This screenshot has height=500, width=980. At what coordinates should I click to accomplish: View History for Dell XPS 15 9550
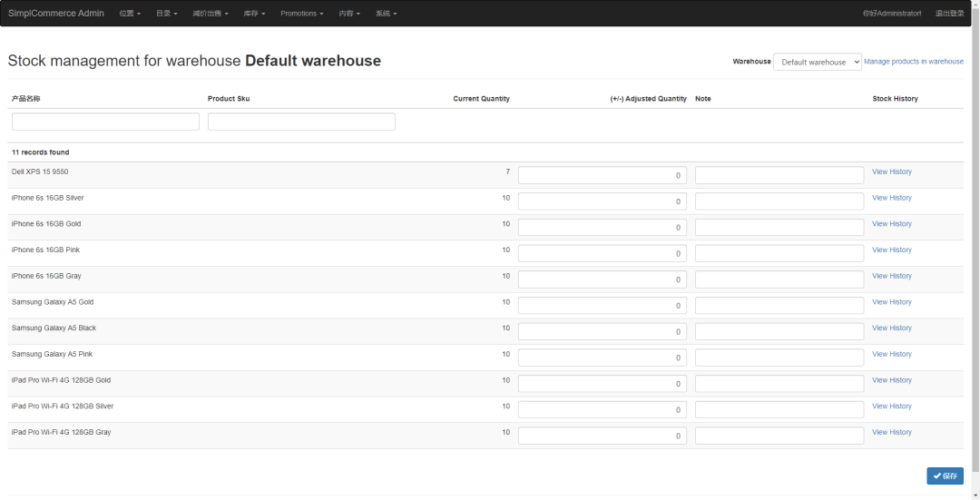click(x=892, y=172)
